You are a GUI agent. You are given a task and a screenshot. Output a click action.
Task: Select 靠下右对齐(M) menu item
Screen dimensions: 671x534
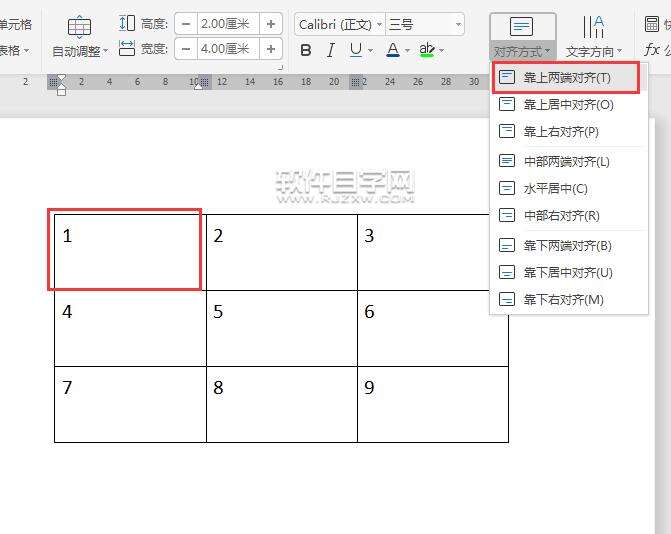(x=569, y=300)
